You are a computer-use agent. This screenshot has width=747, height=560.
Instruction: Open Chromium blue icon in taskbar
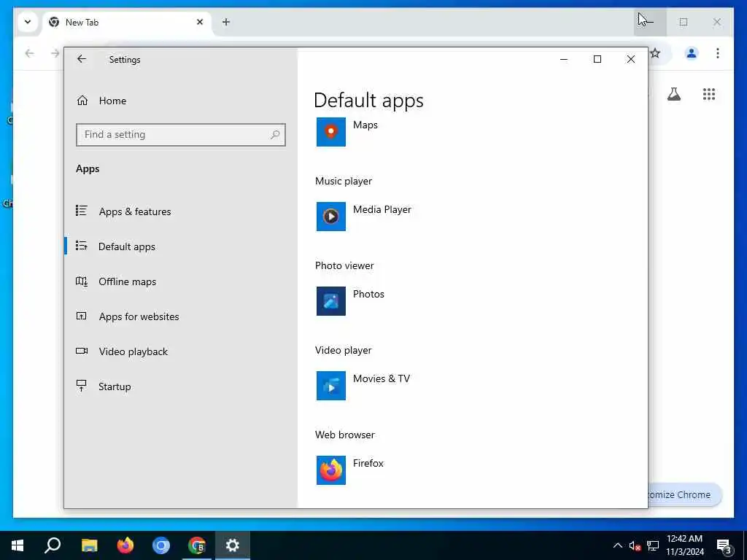161,545
